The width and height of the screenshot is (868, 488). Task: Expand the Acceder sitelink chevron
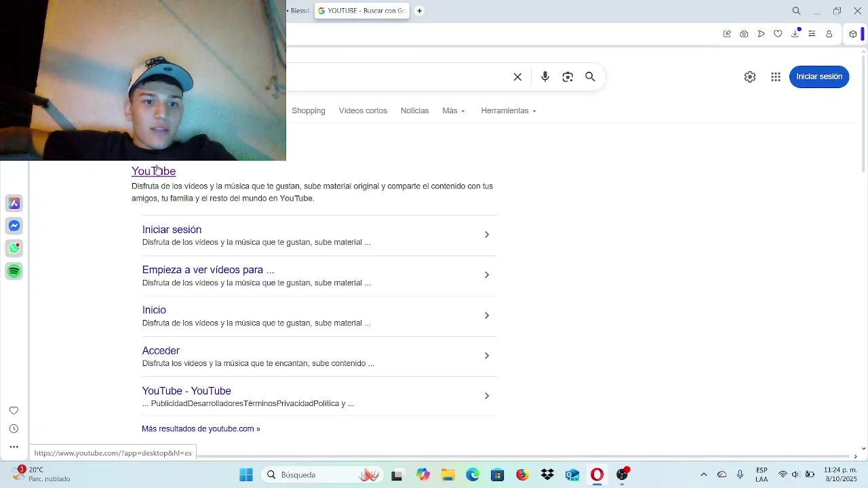[486, 355]
